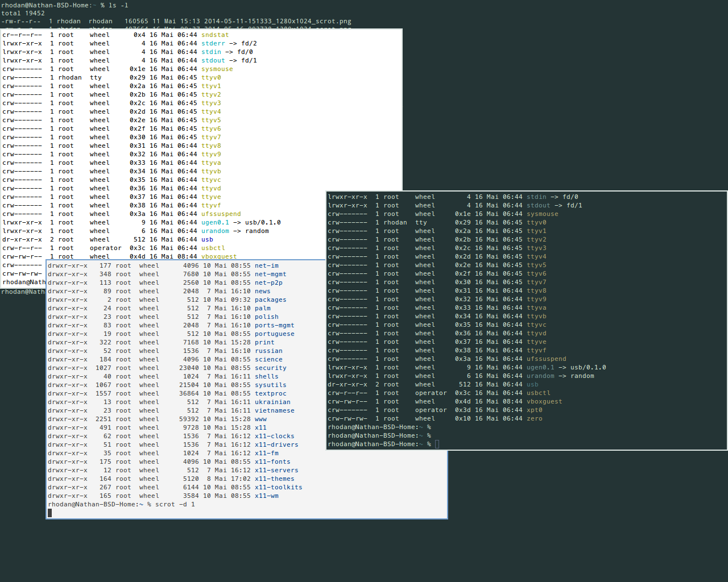Click the x11-themes directory entry
Image resolution: width=728 pixels, height=582 pixels.
pyautogui.click(x=274, y=479)
